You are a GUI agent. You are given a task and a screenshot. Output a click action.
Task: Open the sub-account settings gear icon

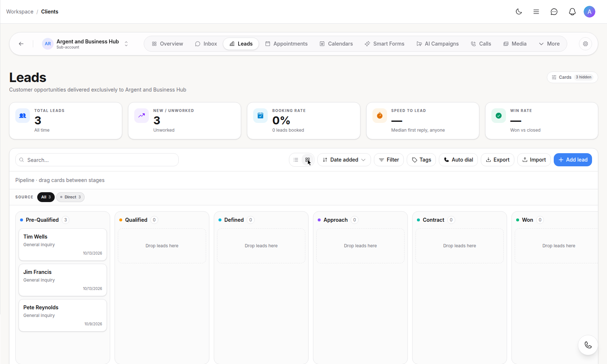point(585,44)
